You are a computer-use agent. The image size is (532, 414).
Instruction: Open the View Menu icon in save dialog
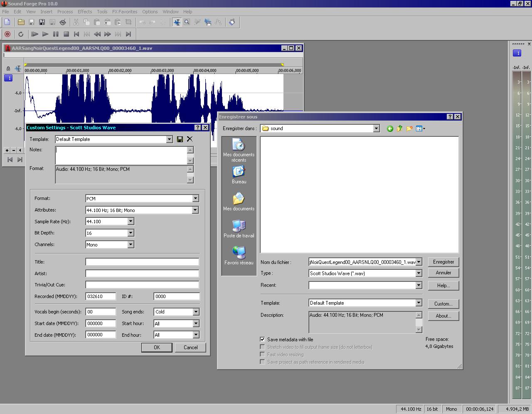(x=421, y=128)
